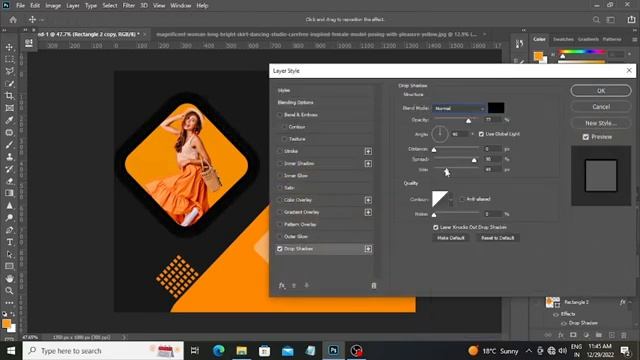640x360 pixels.
Task: Click the Opacity slider handle
Action: [x=469, y=121]
